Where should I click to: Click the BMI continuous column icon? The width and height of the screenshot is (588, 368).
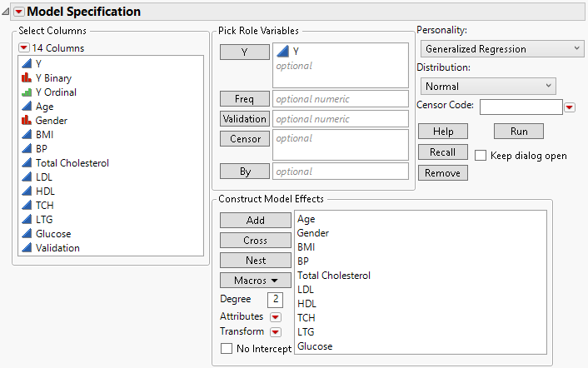[x=26, y=134]
